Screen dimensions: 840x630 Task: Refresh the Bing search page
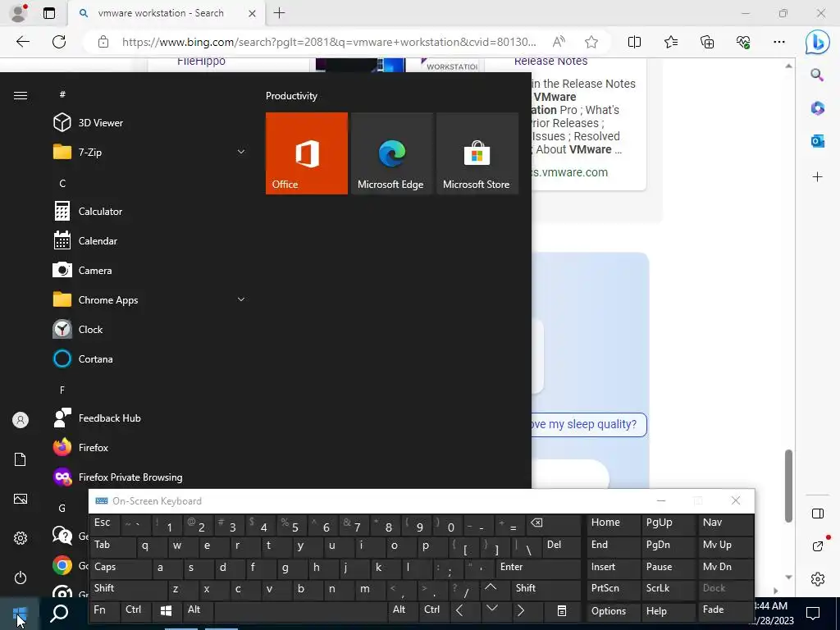[x=59, y=42]
